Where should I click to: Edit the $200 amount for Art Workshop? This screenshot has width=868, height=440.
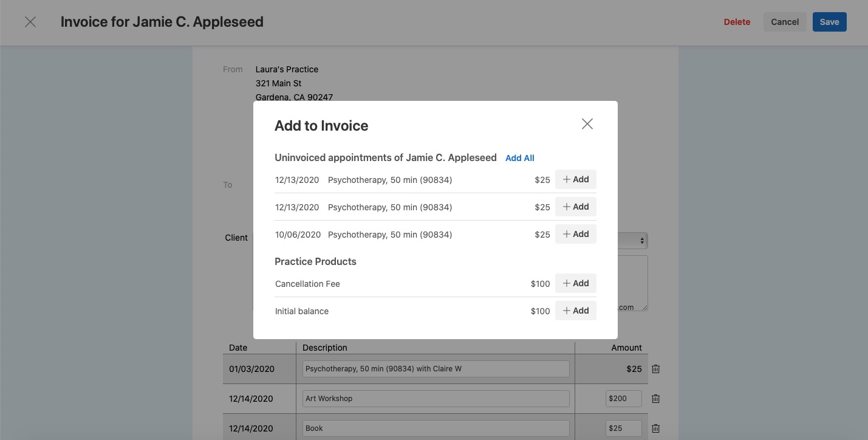point(623,398)
